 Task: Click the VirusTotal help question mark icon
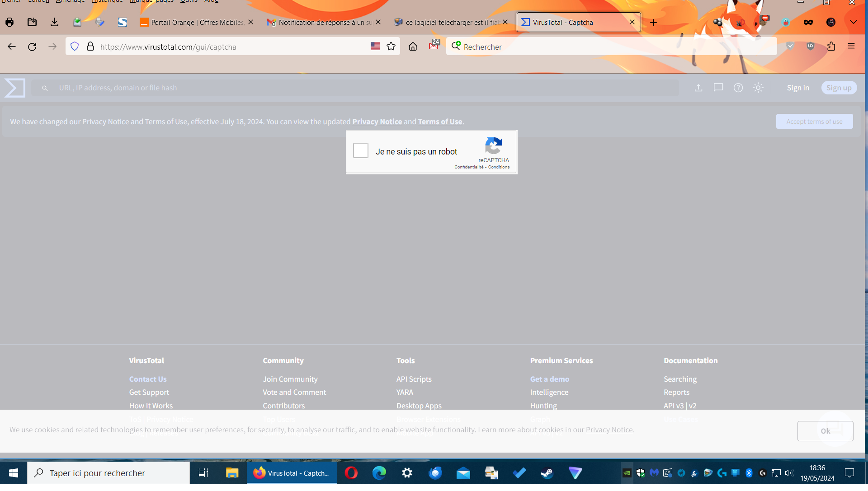[x=738, y=88]
